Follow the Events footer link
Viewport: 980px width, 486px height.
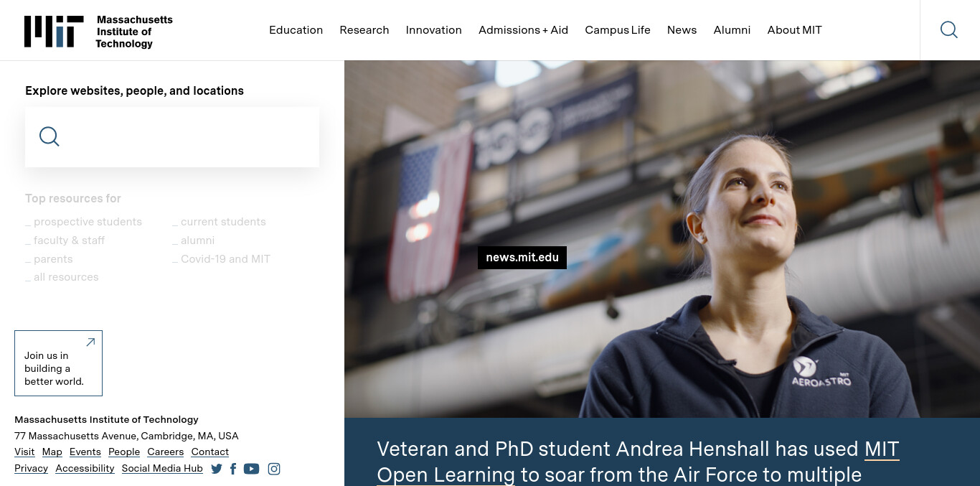[x=85, y=452]
